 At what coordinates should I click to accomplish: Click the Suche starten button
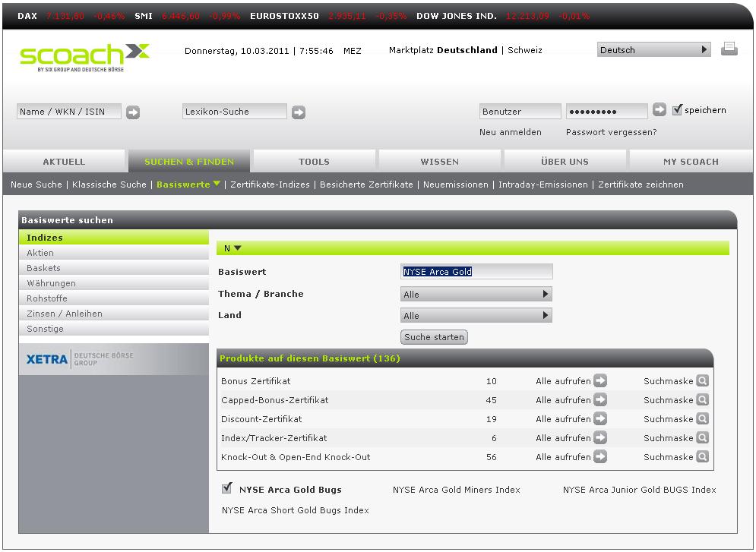click(434, 337)
